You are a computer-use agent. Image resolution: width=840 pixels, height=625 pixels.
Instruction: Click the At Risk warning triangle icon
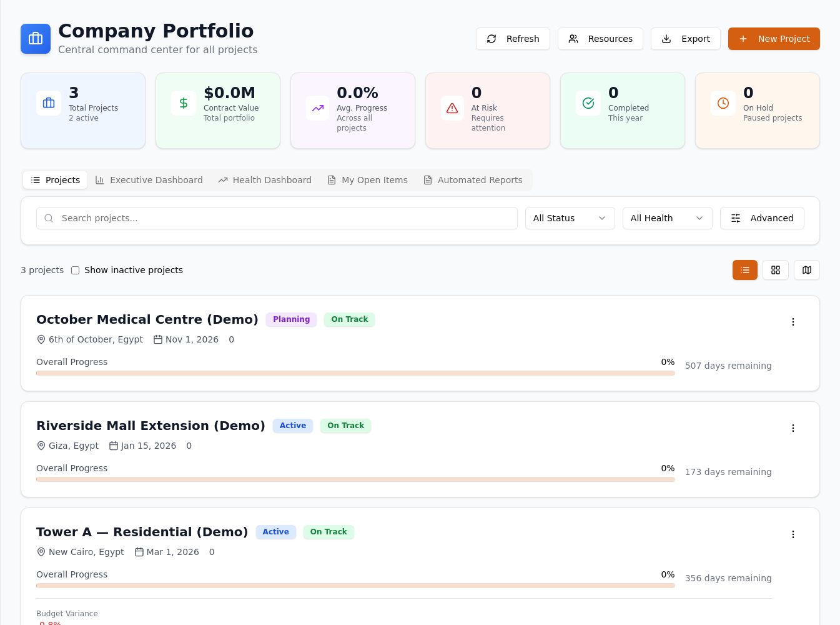coord(452,108)
